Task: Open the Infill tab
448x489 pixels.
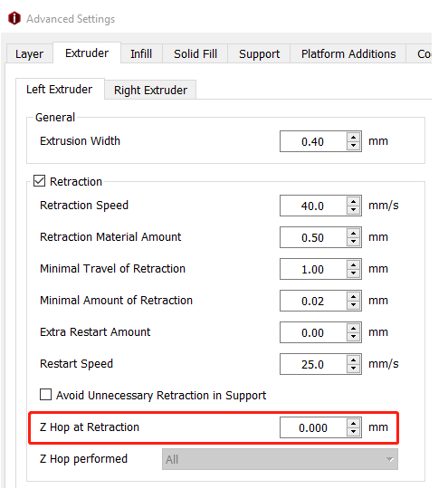Action: click(141, 54)
